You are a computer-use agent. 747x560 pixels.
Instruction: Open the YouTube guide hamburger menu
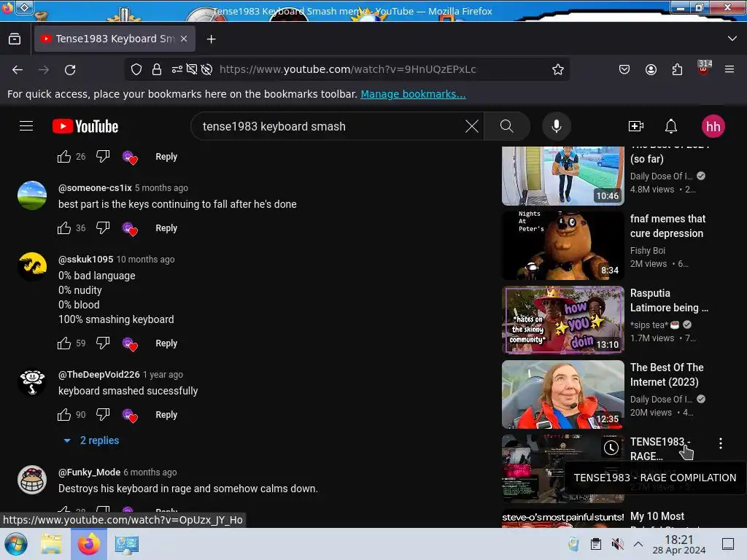coord(26,126)
